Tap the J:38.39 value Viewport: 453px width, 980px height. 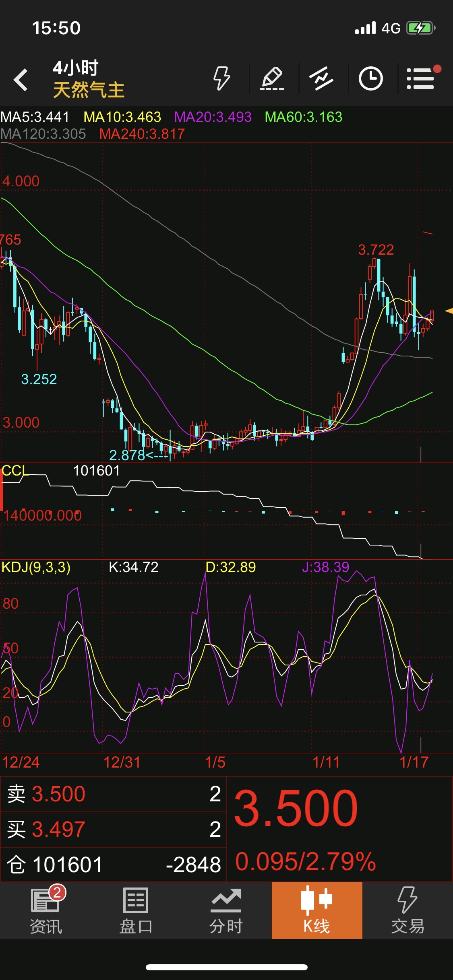tap(326, 567)
